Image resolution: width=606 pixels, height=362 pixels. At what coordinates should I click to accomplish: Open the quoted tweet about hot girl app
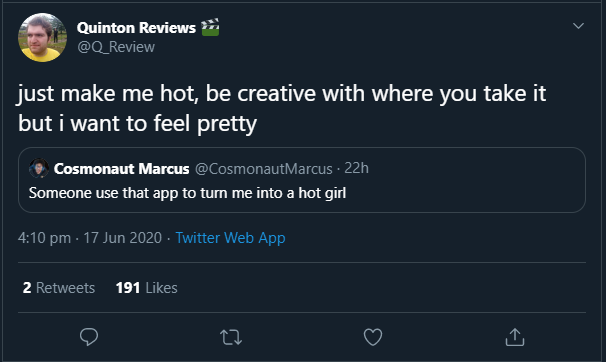pos(302,180)
